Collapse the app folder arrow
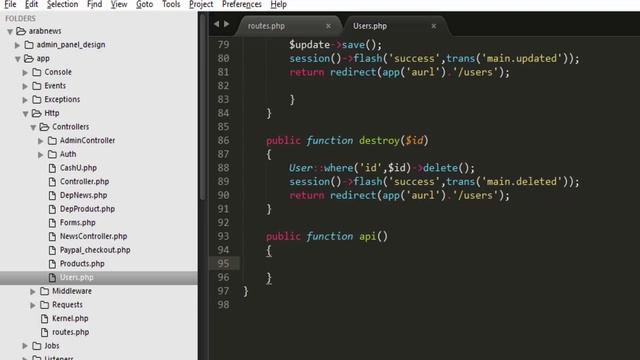This screenshot has width=640, height=360. click(18, 59)
